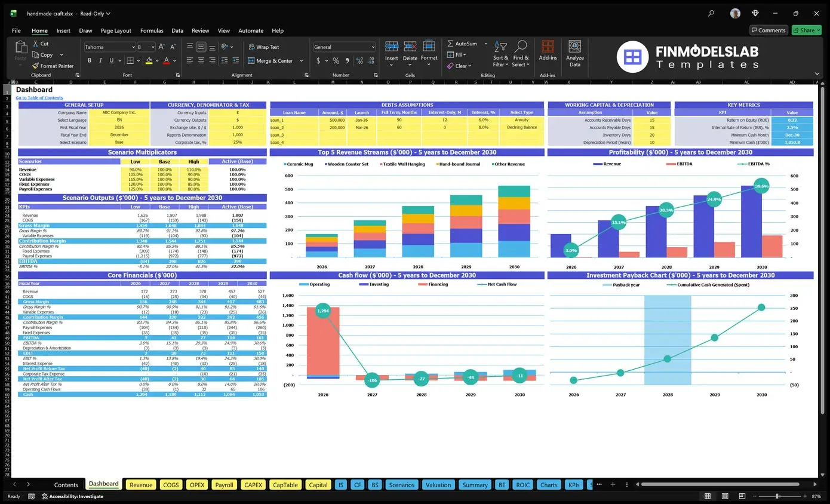Click the Accounting dollar format icon
Image resolution: width=830 pixels, height=504 pixels.
318,60
